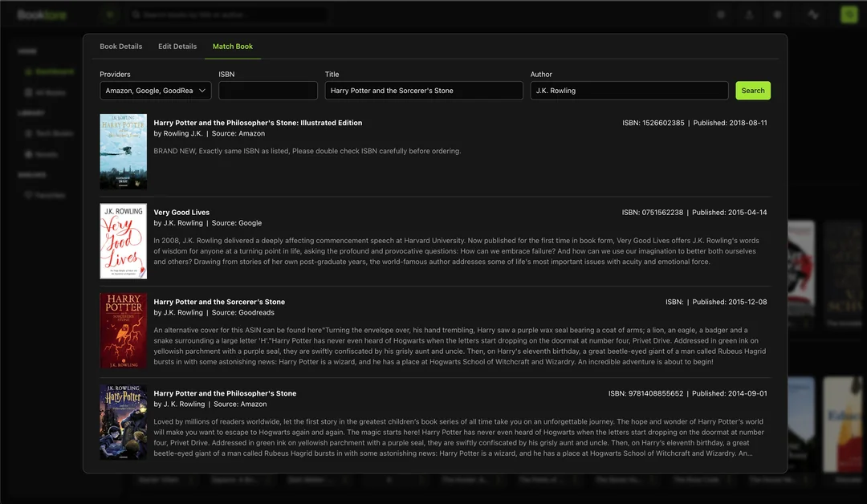Click the Title field label
Image resolution: width=867 pixels, height=504 pixels.
coord(332,74)
